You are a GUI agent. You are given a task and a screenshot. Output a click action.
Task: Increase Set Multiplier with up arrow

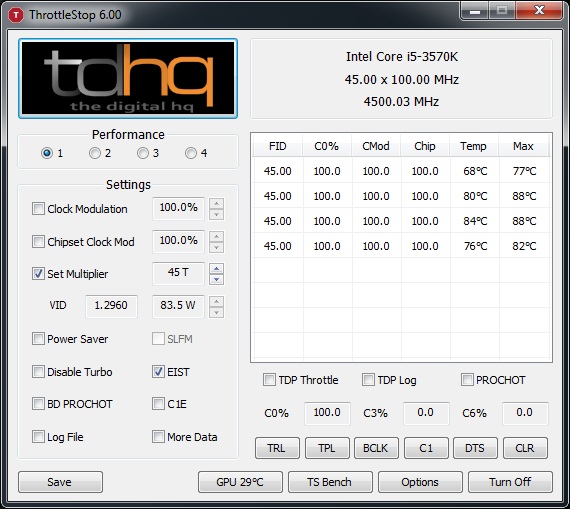217,269
